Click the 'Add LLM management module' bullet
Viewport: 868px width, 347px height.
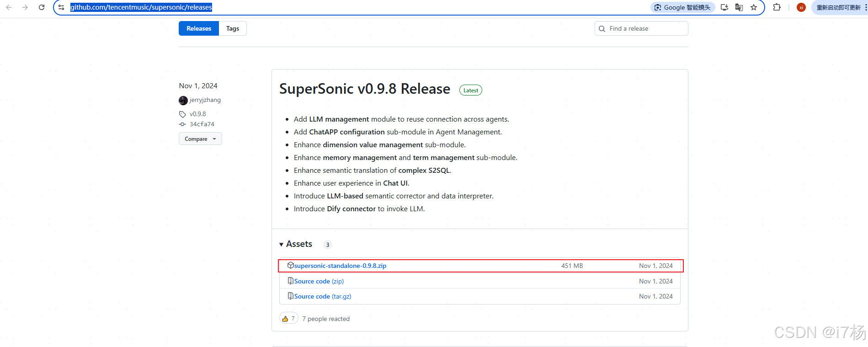click(401, 119)
